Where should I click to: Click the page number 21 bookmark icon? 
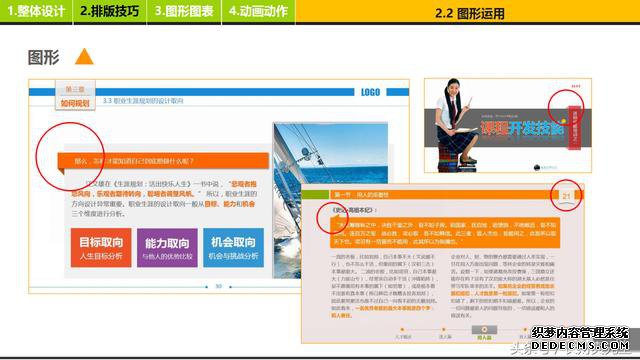tap(566, 196)
